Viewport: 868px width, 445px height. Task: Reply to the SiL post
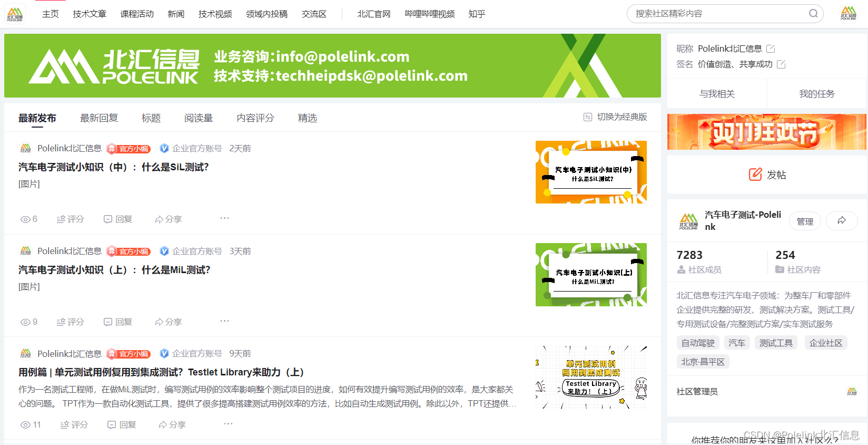pyautogui.click(x=118, y=219)
